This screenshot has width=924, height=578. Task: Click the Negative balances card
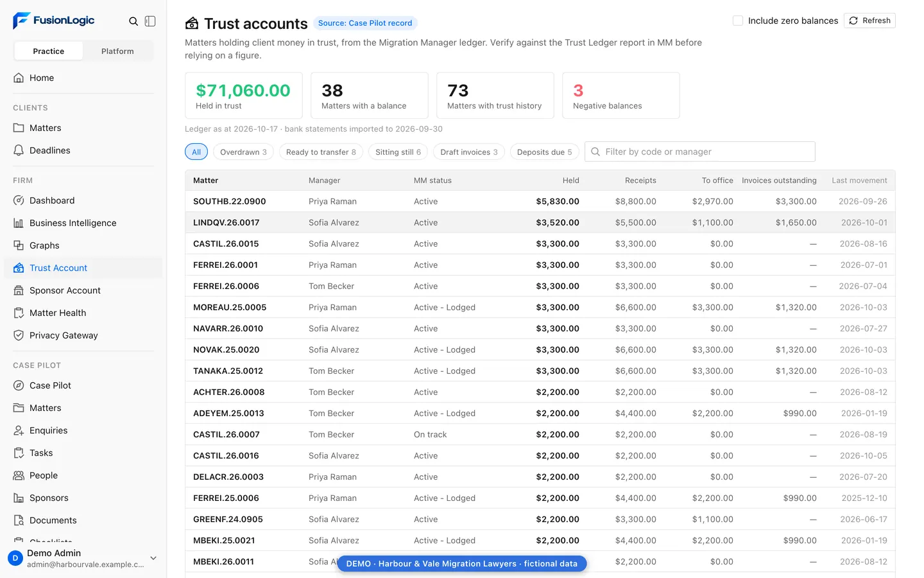coord(620,95)
